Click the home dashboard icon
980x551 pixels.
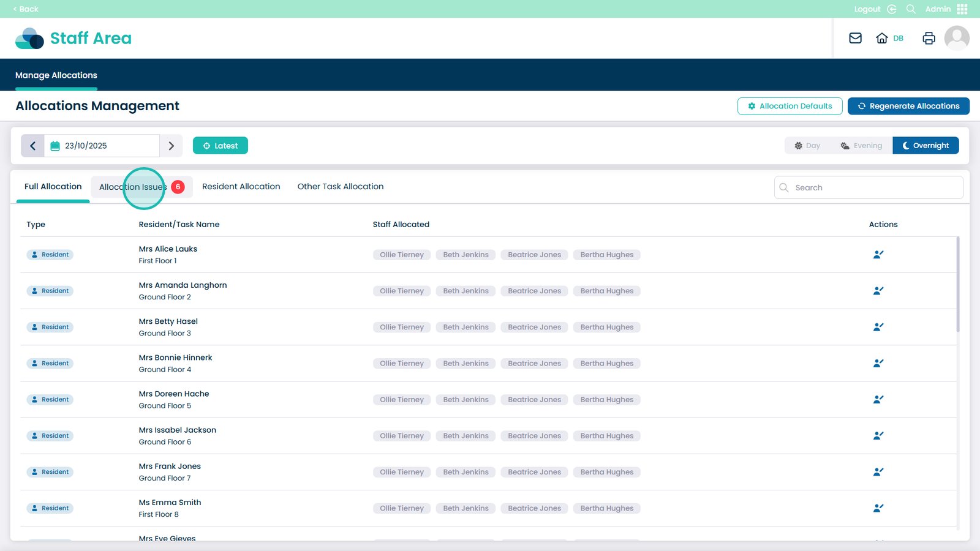click(881, 38)
